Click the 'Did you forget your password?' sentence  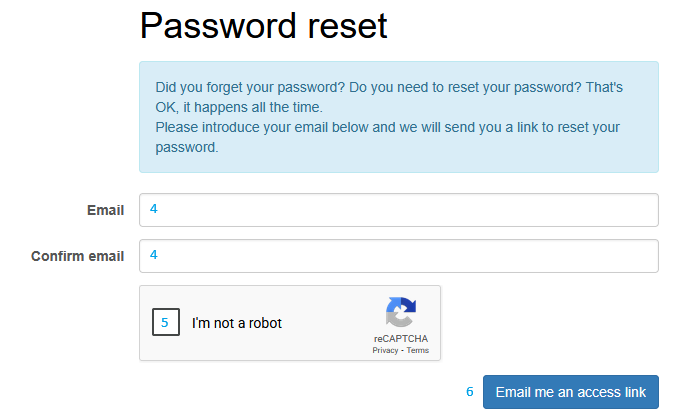[x=249, y=87]
